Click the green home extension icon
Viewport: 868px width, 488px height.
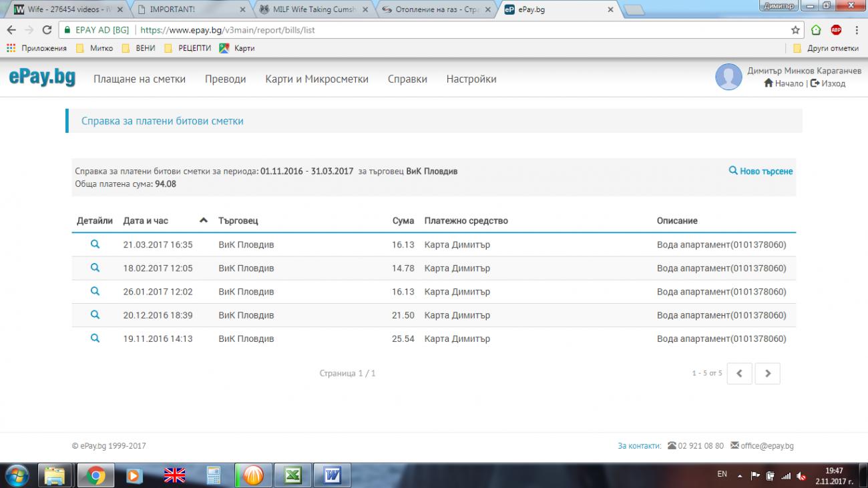816,30
